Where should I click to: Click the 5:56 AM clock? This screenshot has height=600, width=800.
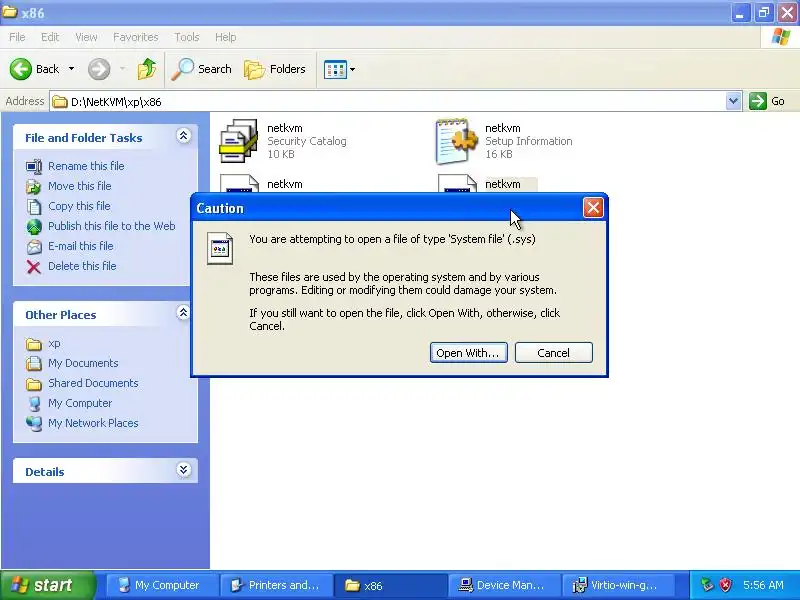pyautogui.click(x=763, y=585)
